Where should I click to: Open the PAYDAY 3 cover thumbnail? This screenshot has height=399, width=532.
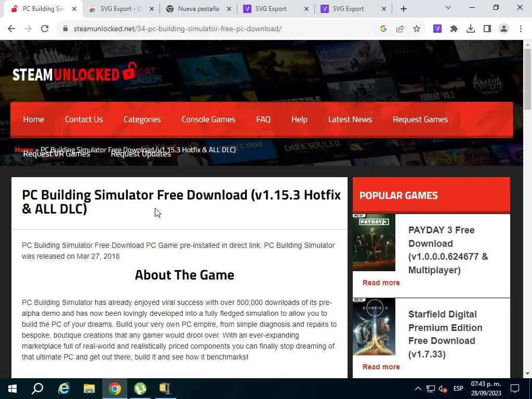(x=374, y=242)
